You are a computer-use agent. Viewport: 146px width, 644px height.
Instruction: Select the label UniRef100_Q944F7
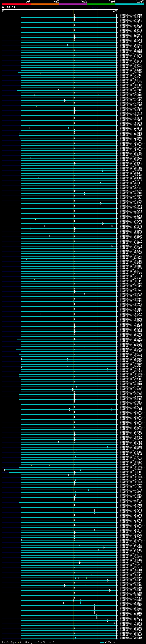tap(131, 326)
